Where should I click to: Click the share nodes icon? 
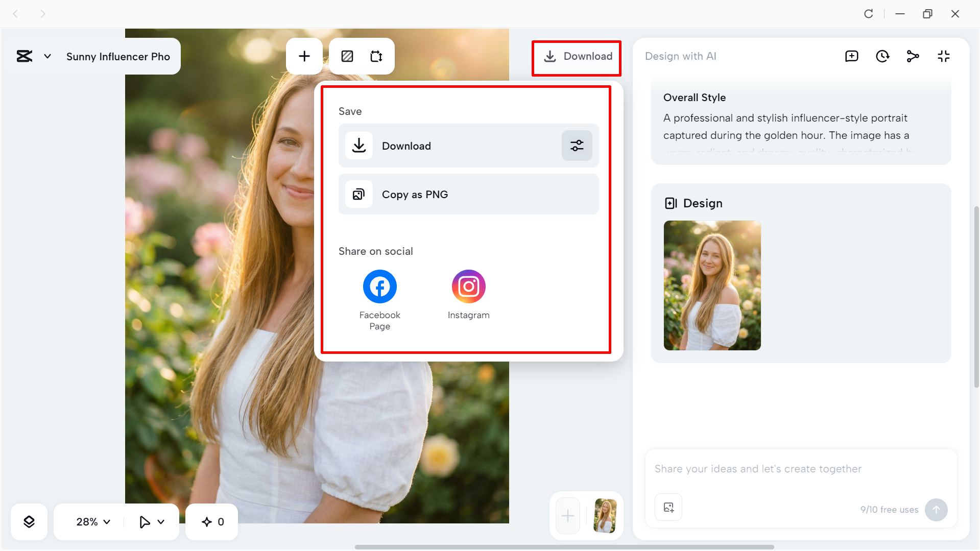click(x=913, y=56)
